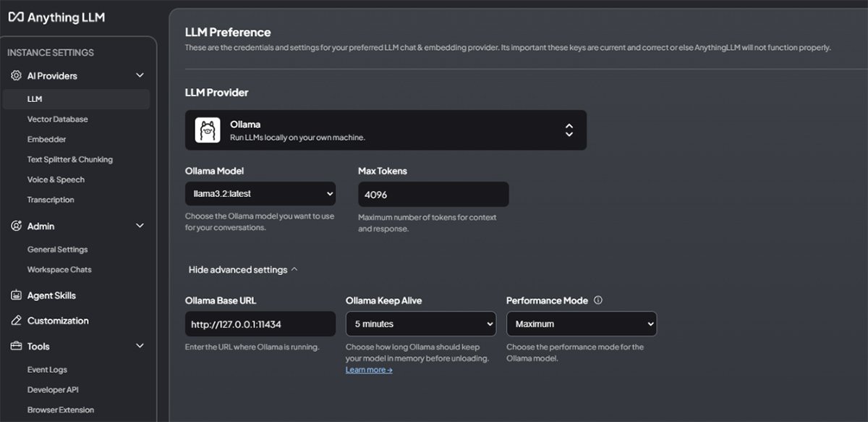Viewport: 868px width, 422px height.
Task: Click the AI Providers gear icon
Action: 16,76
